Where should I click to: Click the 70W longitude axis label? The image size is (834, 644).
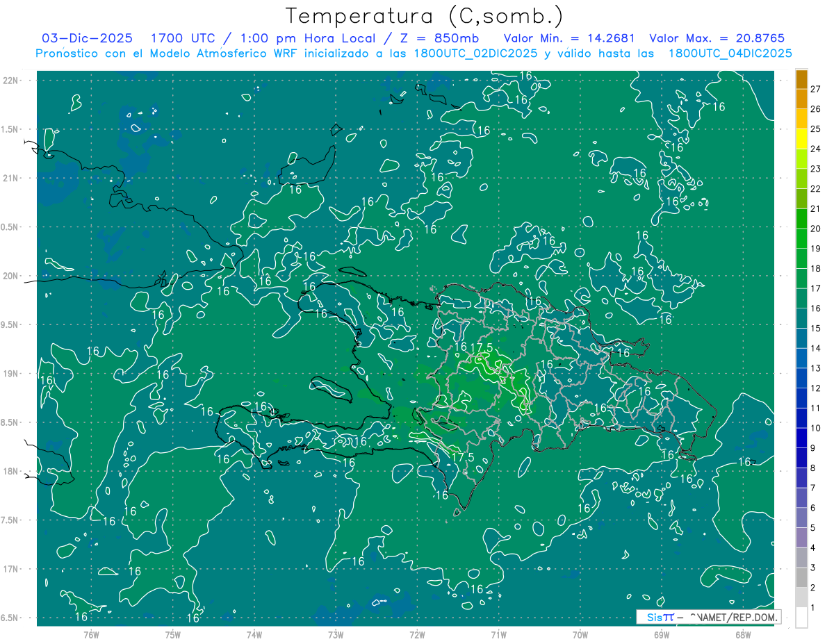pos(580,635)
